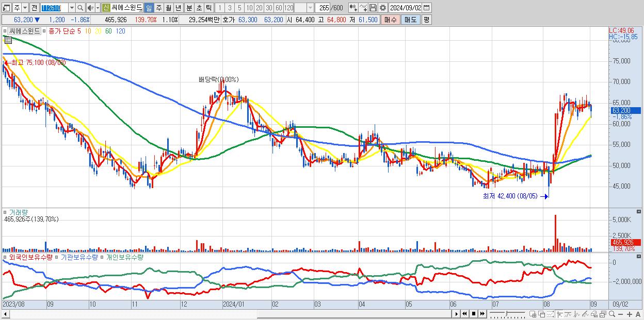644x320 pixels.
Task: Select second 초 chart period
Action: [x=199, y=8]
